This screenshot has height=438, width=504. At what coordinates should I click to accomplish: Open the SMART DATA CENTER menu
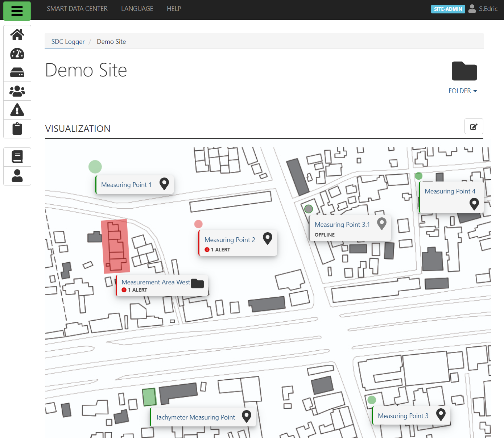[77, 9]
